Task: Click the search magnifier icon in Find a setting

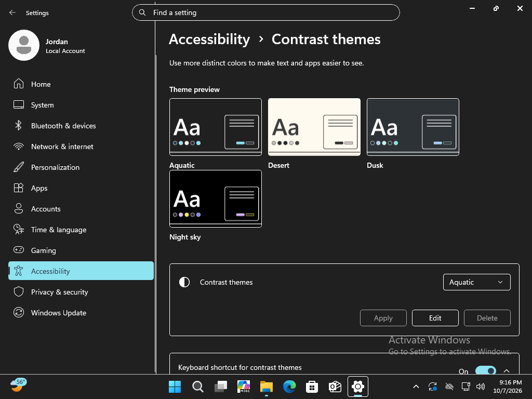Action: click(x=142, y=12)
